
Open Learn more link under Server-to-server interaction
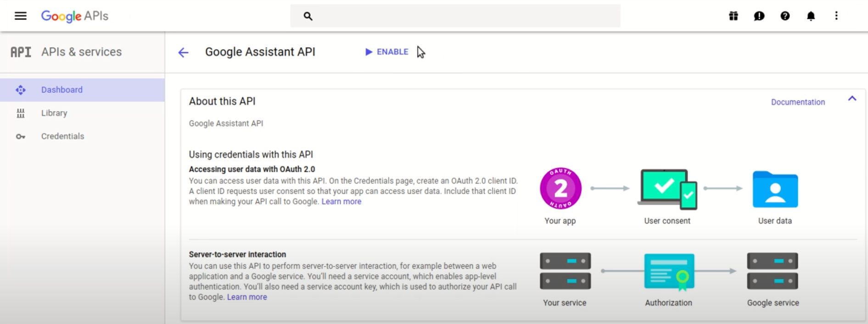click(247, 297)
